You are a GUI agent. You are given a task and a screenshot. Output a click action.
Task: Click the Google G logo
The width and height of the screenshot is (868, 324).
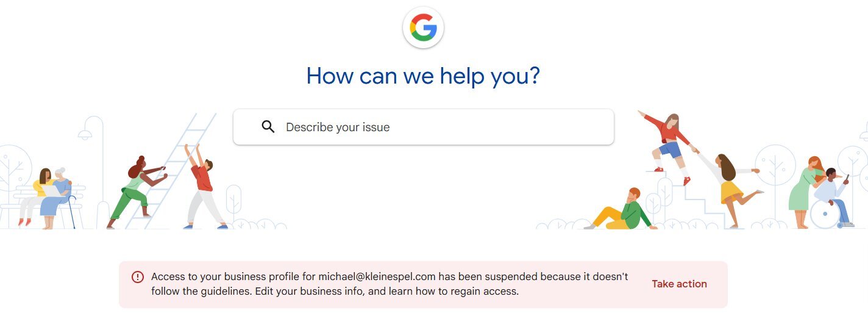click(x=423, y=27)
